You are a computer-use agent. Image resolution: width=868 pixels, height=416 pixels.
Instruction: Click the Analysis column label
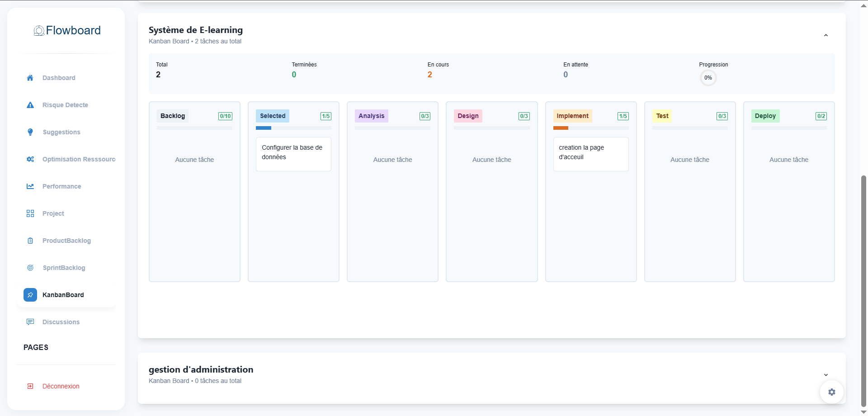click(x=371, y=116)
